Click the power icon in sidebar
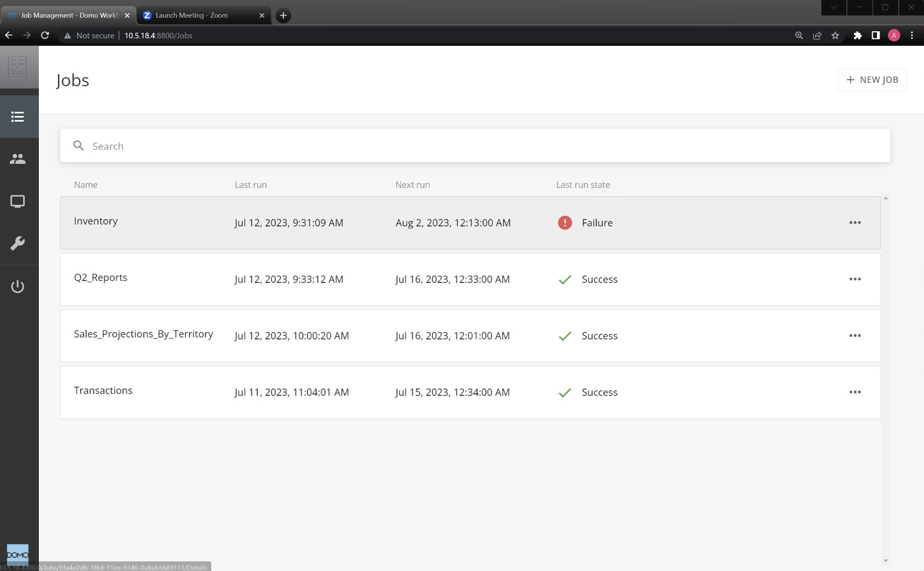924x571 pixels. 18,286
